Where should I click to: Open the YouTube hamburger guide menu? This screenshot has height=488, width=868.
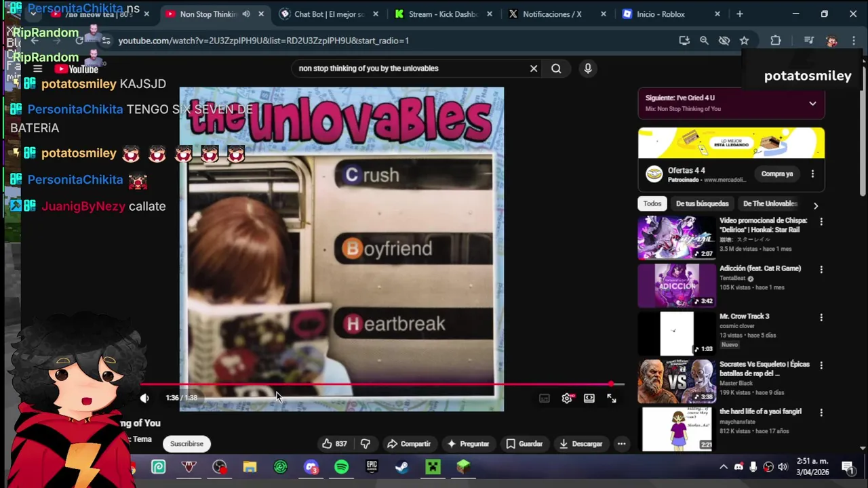[x=38, y=68]
